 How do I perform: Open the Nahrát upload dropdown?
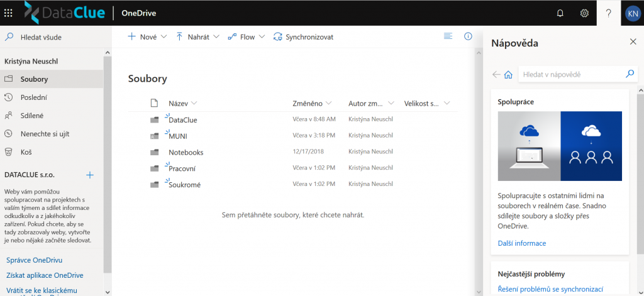pos(197,37)
